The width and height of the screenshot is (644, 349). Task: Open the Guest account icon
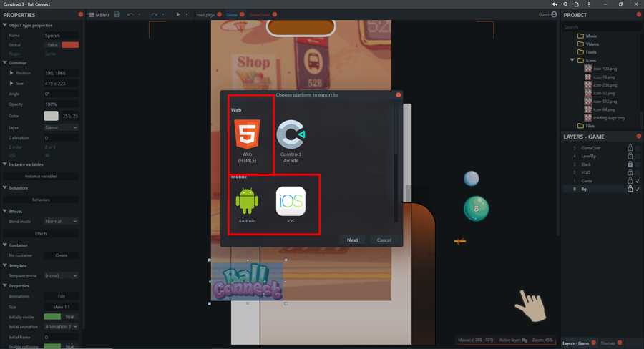click(x=554, y=14)
